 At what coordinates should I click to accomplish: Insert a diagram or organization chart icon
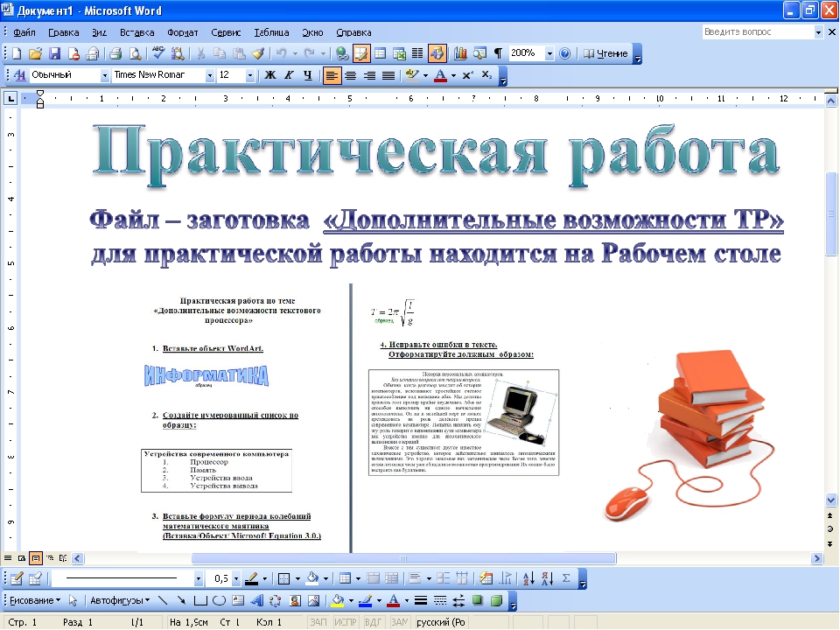tap(276, 600)
